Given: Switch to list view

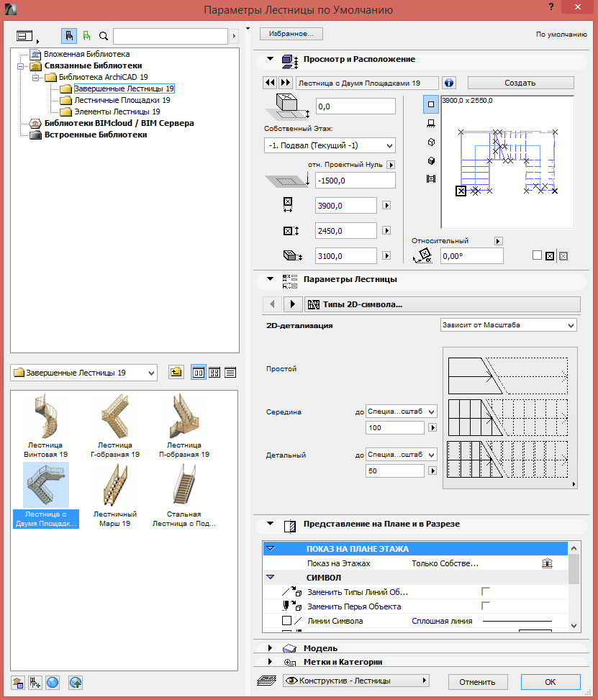Looking at the screenshot, I should click(230, 373).
